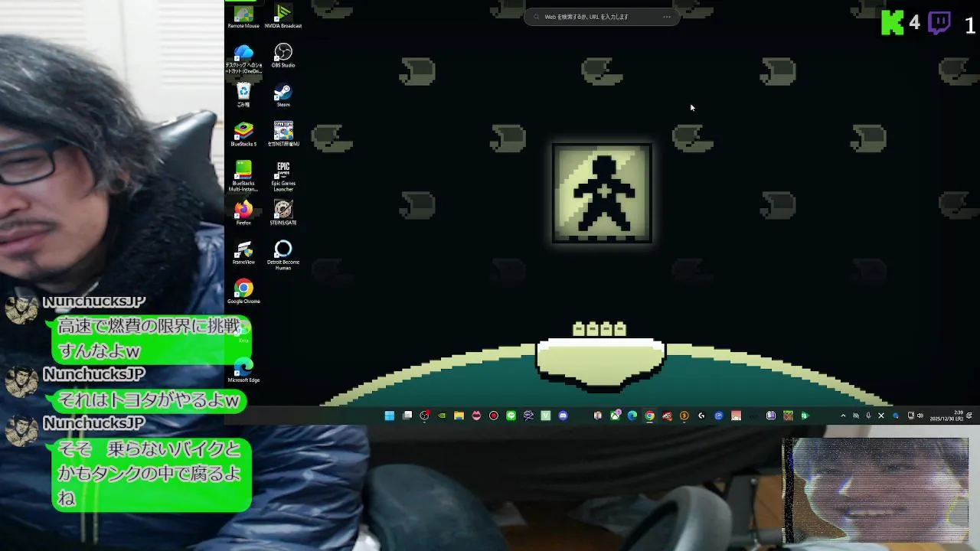
Task: Open Microsoft Edge desktop shortcut
Action: click(243, 370)
